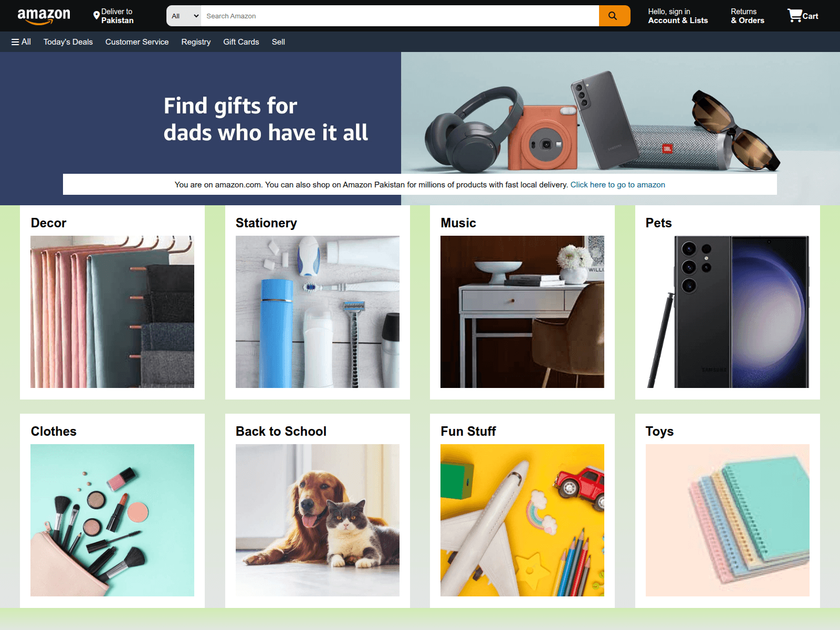The width and height of the screenshot is (840, 630).
Task: Go to Customer Service
Action: coord(137,42)
